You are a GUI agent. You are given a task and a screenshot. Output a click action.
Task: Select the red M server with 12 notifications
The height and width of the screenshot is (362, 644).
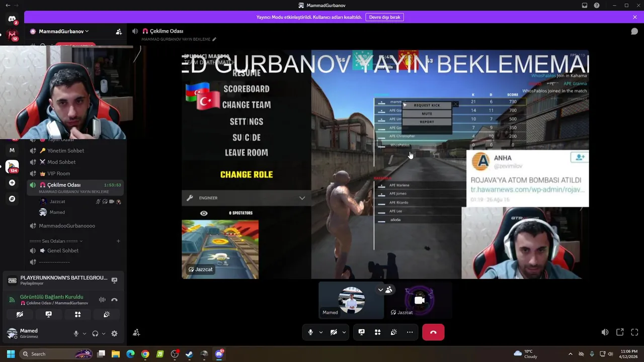click(12, 35)
